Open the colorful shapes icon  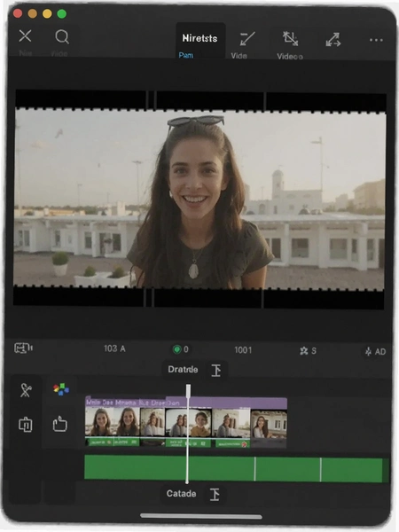61,389
